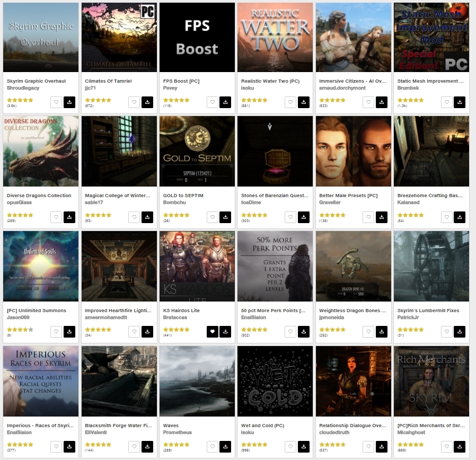This screenshot has width=476, height=460.
Task: Download the Wet and Cold mod
Action: [x=304, y=446]
